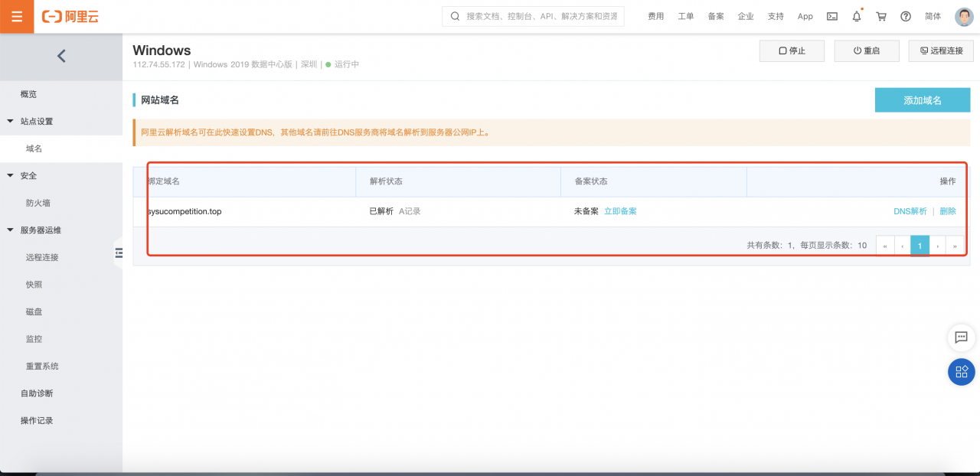Open the shopping cart icon
Screen dimensions: 980x476
(x=880, y=15)
